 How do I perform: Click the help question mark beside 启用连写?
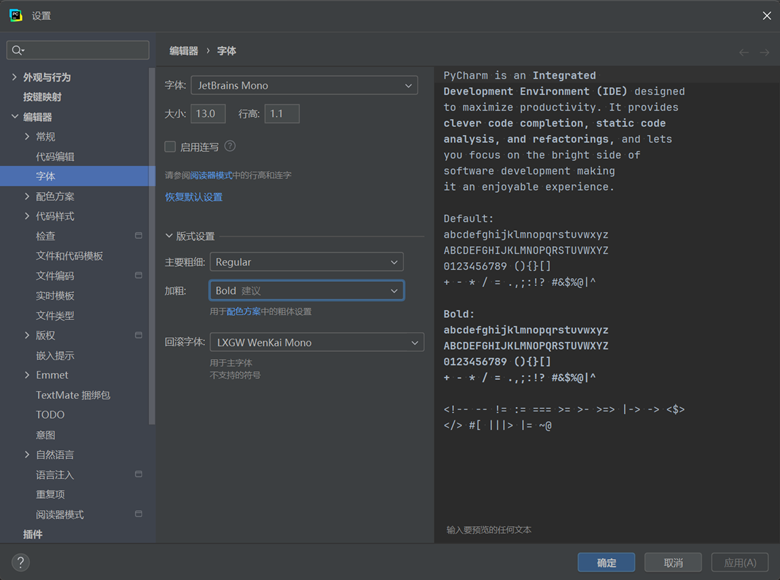(230, 146)
